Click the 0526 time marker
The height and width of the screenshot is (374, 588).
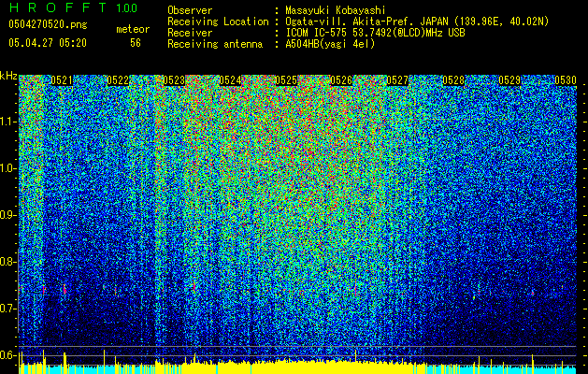341,80
